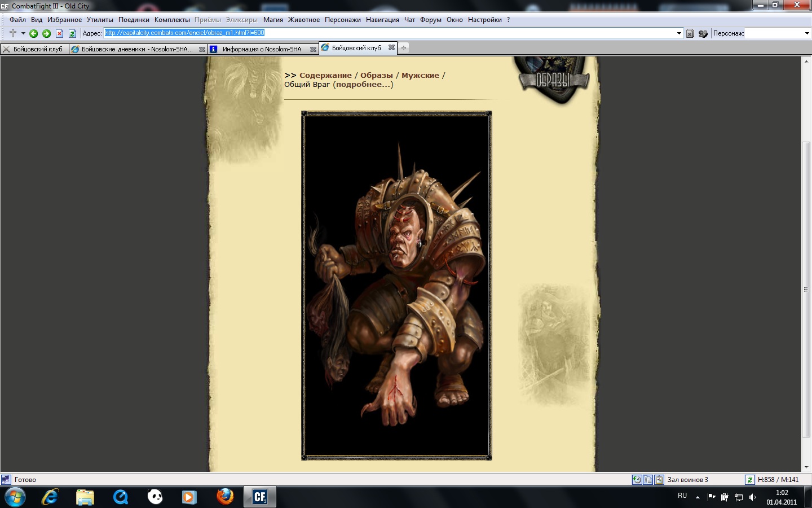Open Windows Explorer folder on taskbar
The height and width of the screenshot is (508, 812).
(85, 497)
